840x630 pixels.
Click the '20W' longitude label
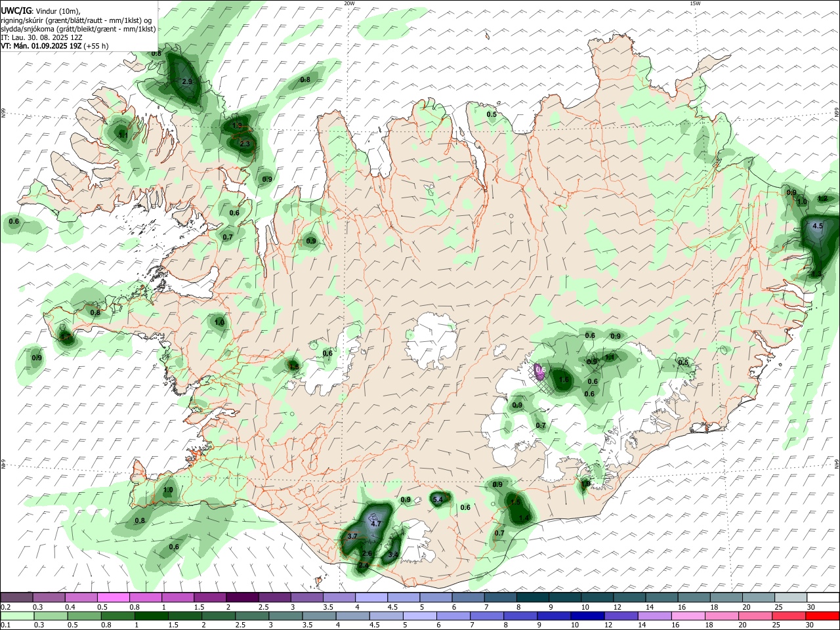(x=349, y=3)
